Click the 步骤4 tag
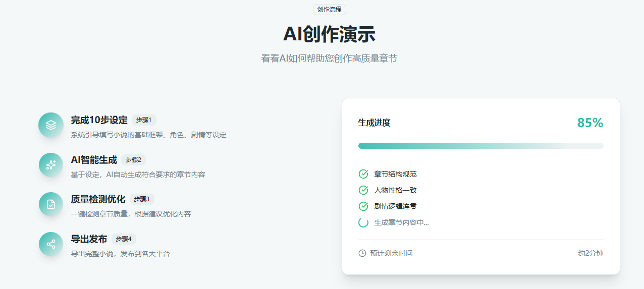644x289 pixels. tap(124, 239)
